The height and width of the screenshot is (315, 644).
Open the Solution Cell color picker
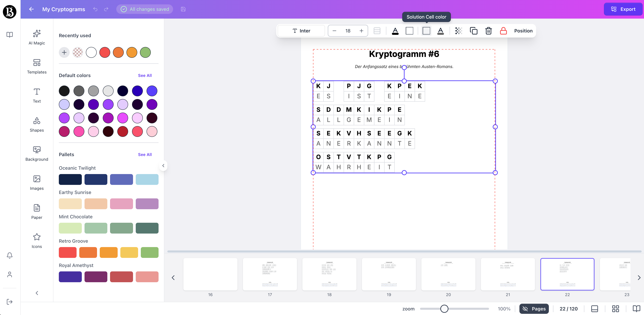coord(426,31)
